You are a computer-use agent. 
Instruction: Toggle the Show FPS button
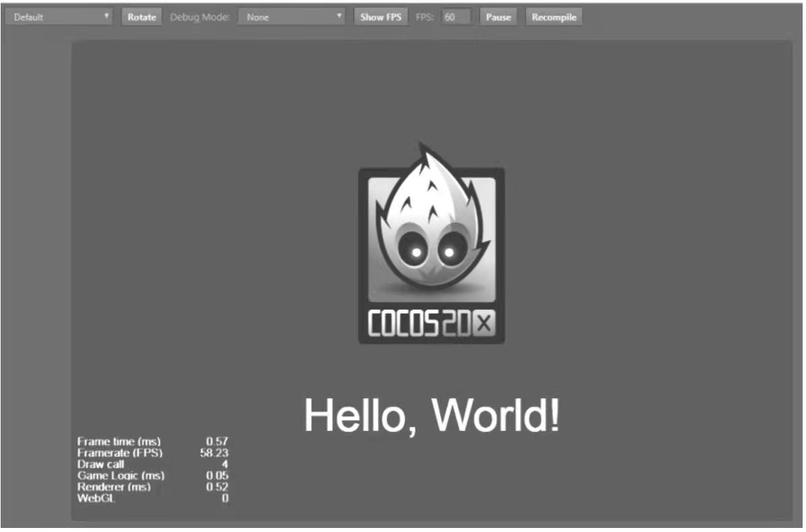381,17
